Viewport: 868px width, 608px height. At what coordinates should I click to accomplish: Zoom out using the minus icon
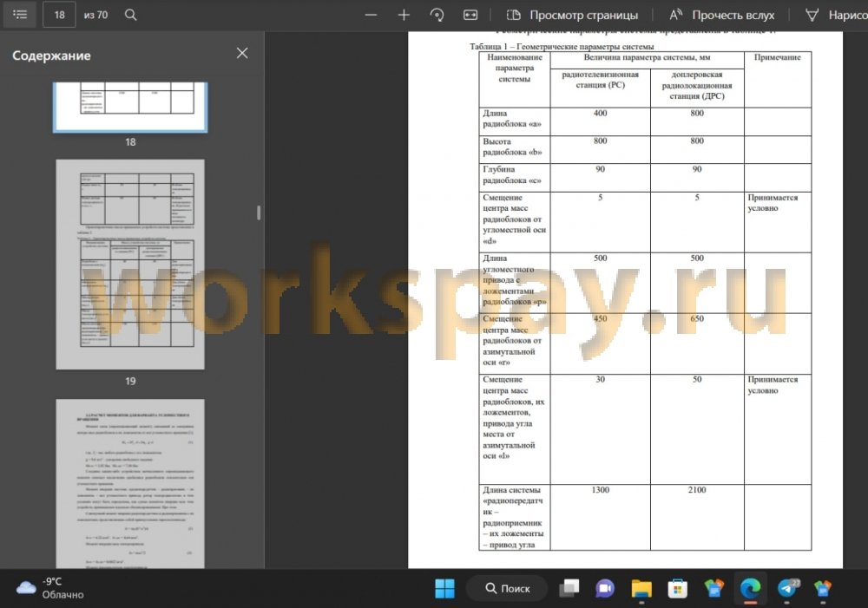371,15
